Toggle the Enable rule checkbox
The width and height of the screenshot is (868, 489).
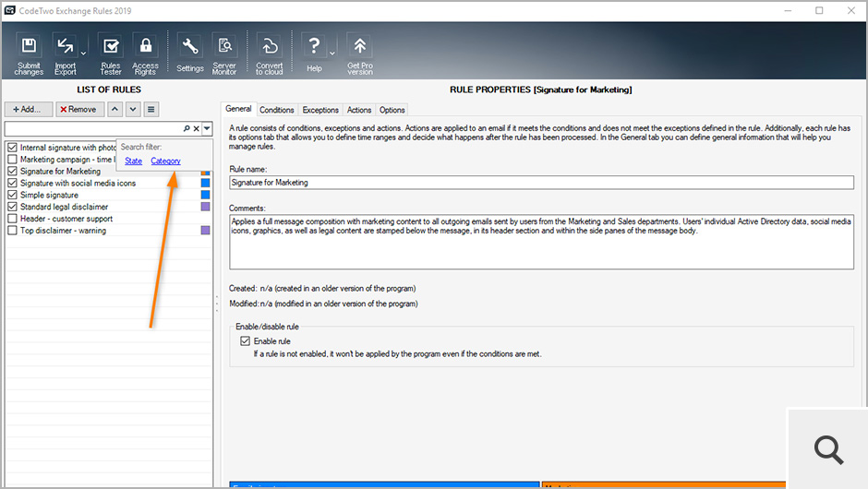[245, 341]
